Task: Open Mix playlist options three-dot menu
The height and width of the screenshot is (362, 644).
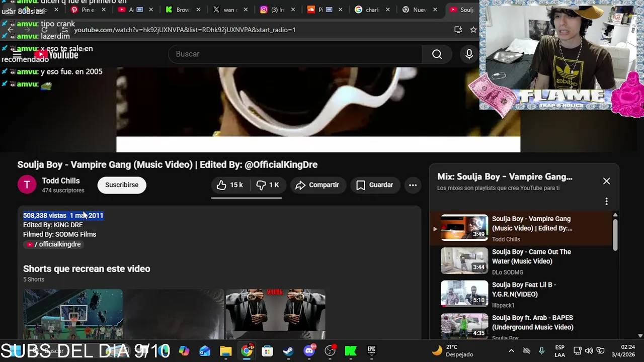Action: coord(606,202)
